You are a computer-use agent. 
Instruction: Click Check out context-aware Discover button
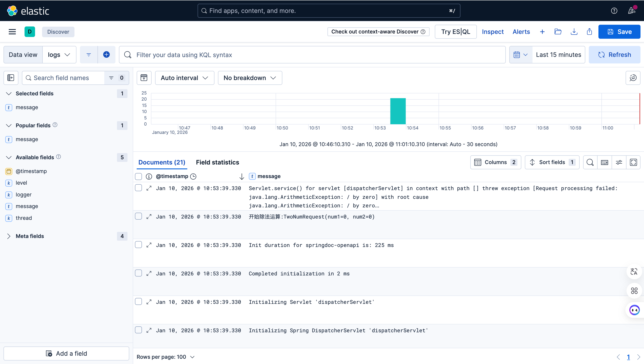tap(378, 32)
